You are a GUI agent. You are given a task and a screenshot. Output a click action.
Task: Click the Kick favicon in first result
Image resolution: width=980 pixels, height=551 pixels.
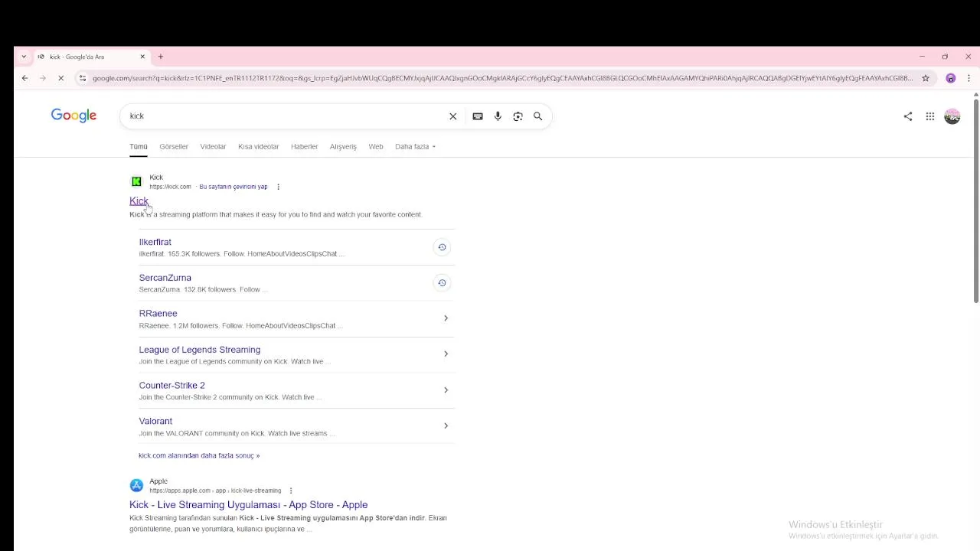click(136, 181)
